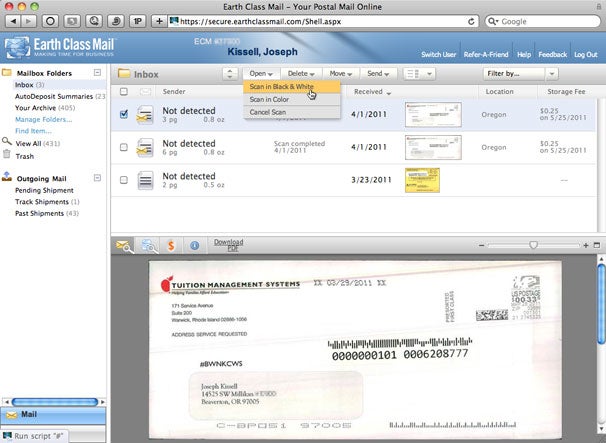Click the 1P password manager button
This screenshot has height=443, width=606.
(x=137, y=21)
